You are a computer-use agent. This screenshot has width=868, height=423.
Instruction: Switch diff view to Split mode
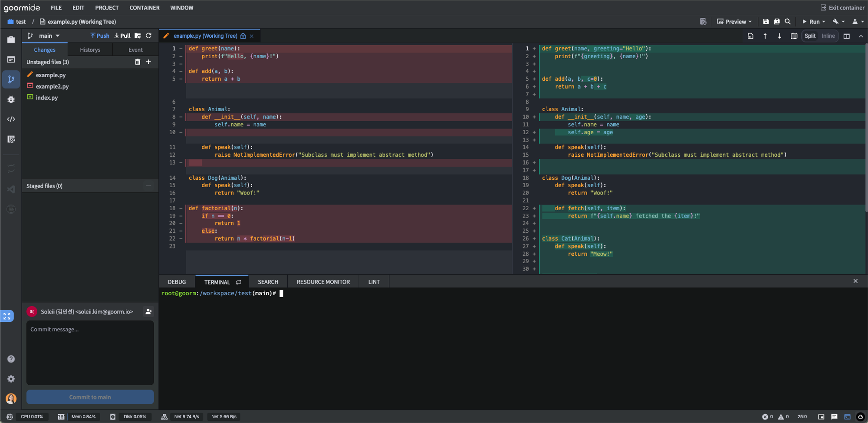click(x=810, y=36)
